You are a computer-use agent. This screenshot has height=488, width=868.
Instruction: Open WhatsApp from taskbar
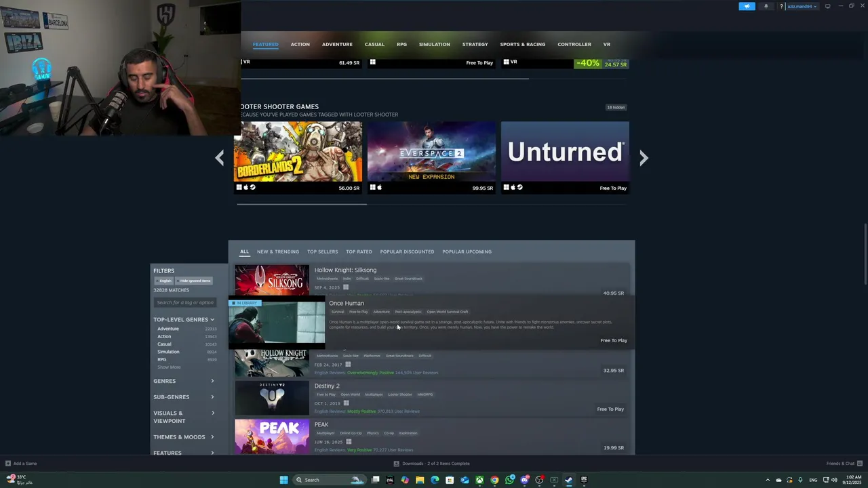click(509, 480)
